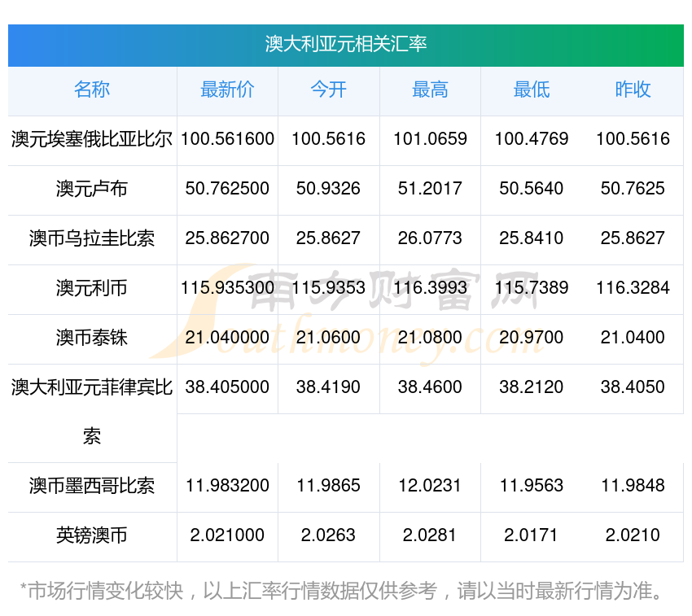
Task: Open the 澳元利币 currency pair
Action: click(92, 288)
